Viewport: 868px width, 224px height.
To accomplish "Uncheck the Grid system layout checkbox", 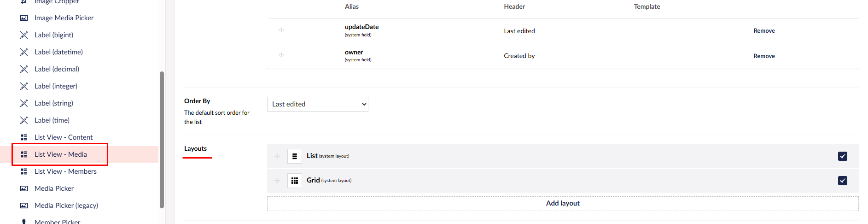I will click(843, 181).
